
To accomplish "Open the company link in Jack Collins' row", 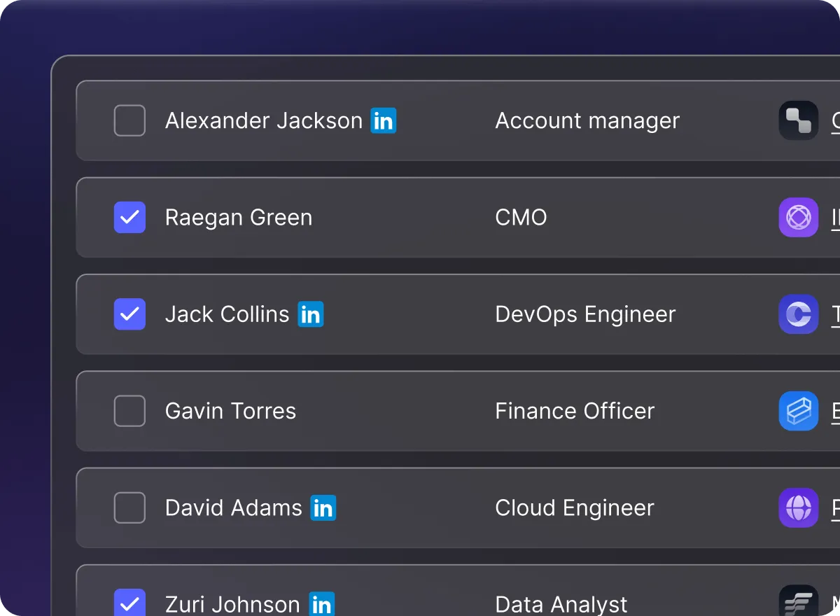I will pos(834,314).
